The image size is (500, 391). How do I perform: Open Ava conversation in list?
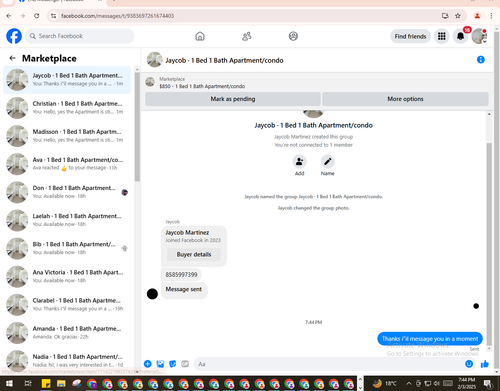(67, 164)
